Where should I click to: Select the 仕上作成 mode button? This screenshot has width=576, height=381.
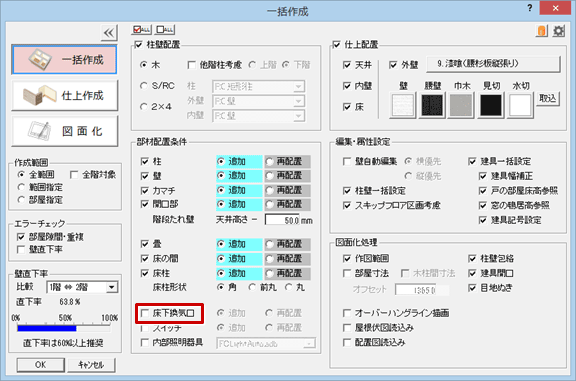[x=65, y=96]
